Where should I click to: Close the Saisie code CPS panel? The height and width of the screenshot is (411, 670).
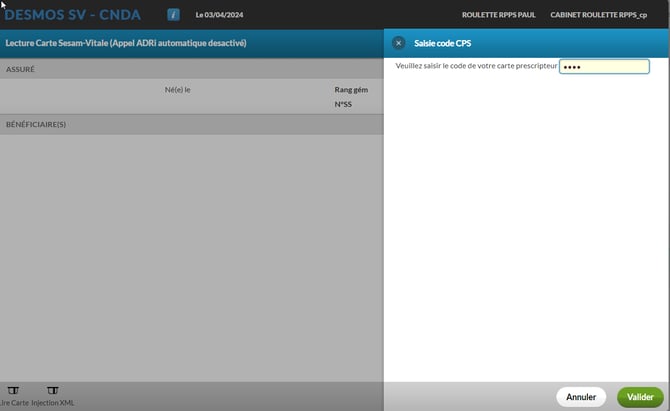[399, 43]
